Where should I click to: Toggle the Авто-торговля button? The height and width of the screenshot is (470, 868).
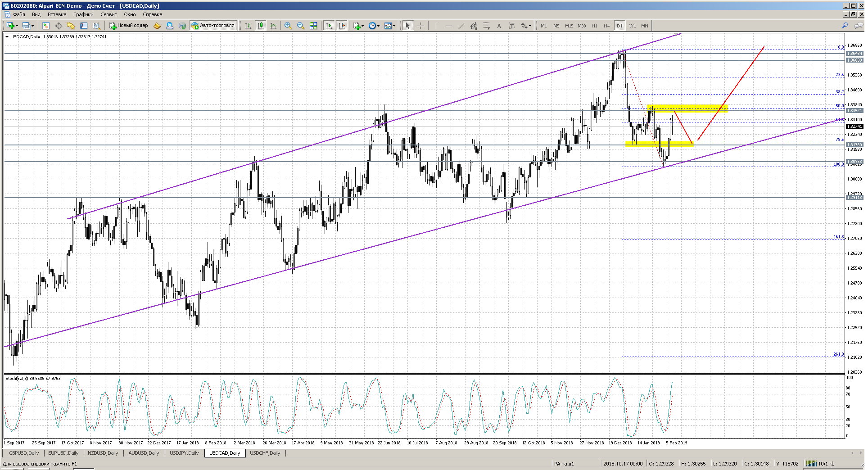pos(213,26)
